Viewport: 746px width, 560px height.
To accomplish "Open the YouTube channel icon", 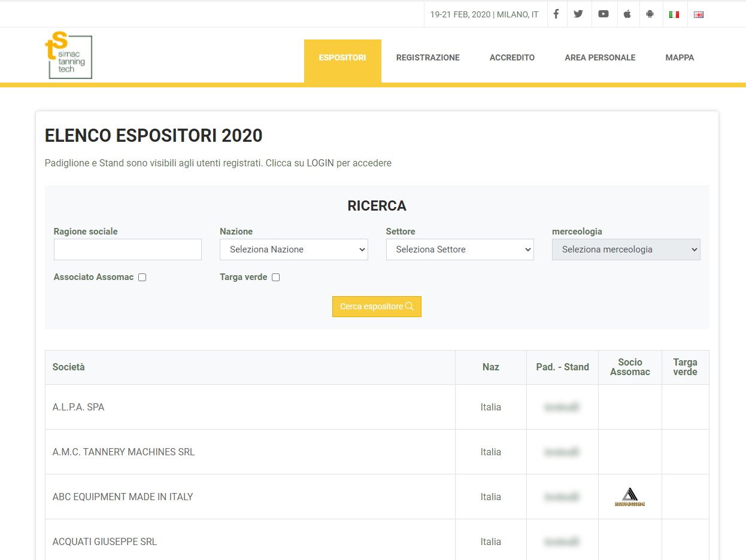I will point(604,14).
